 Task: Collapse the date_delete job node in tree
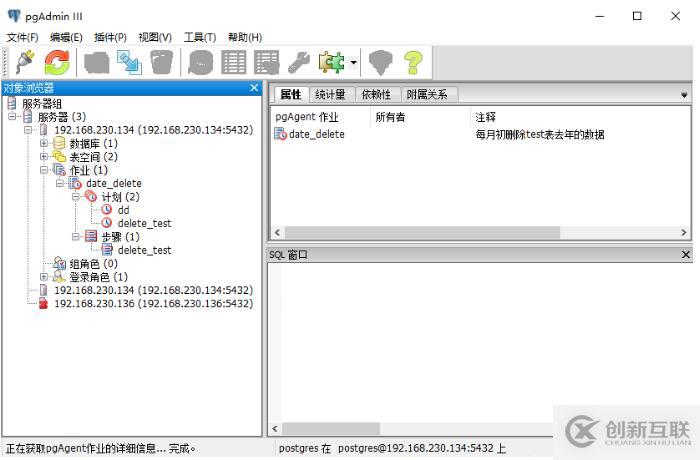(x=60, y=183)
